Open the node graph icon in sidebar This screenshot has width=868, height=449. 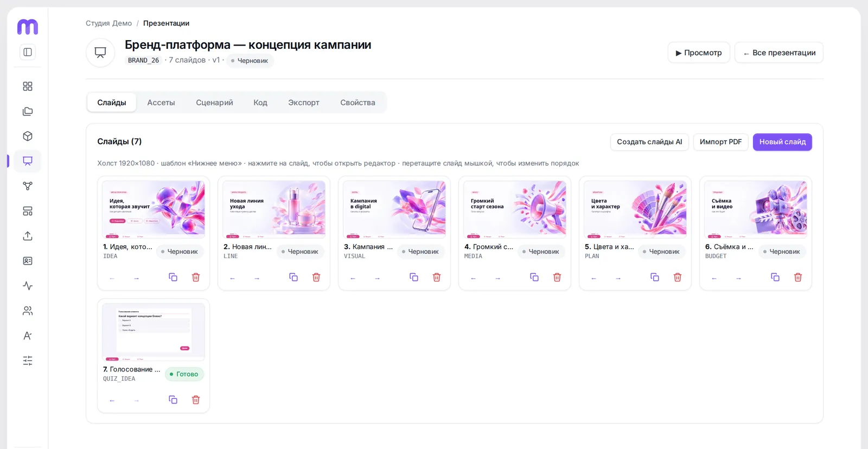[x=28, y=186]
